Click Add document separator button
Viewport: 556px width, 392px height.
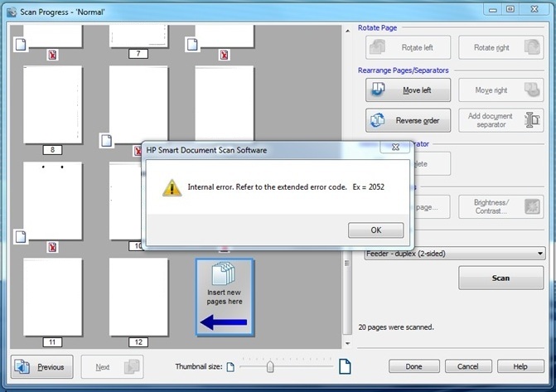click(x=500, y=120)
